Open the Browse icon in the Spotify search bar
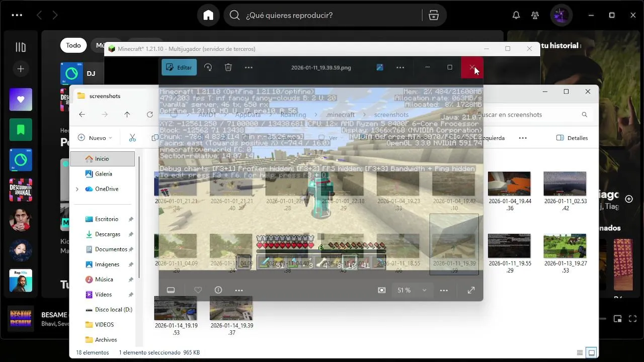The height and width of the screenshot is (362, 644). (x=434, y=15)
